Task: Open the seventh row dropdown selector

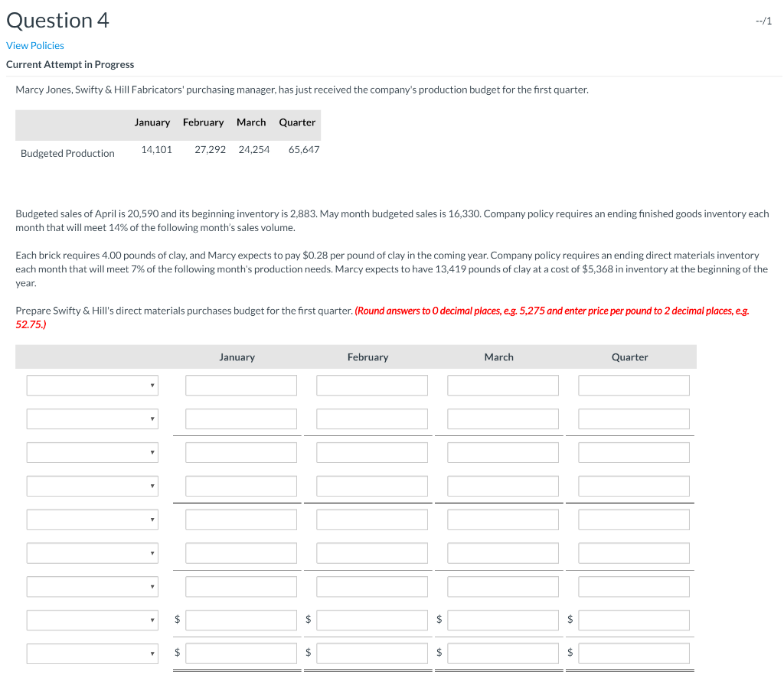Action: coord(92,586)
